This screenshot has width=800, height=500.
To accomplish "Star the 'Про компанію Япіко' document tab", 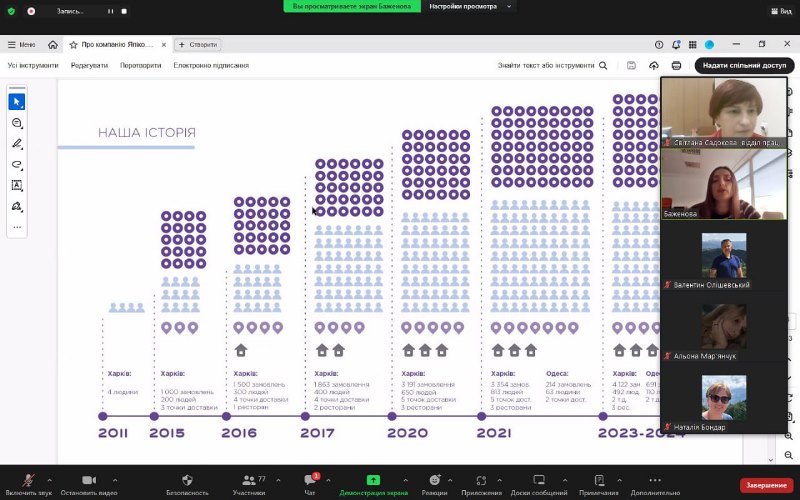I will click(x=73, y=45).
